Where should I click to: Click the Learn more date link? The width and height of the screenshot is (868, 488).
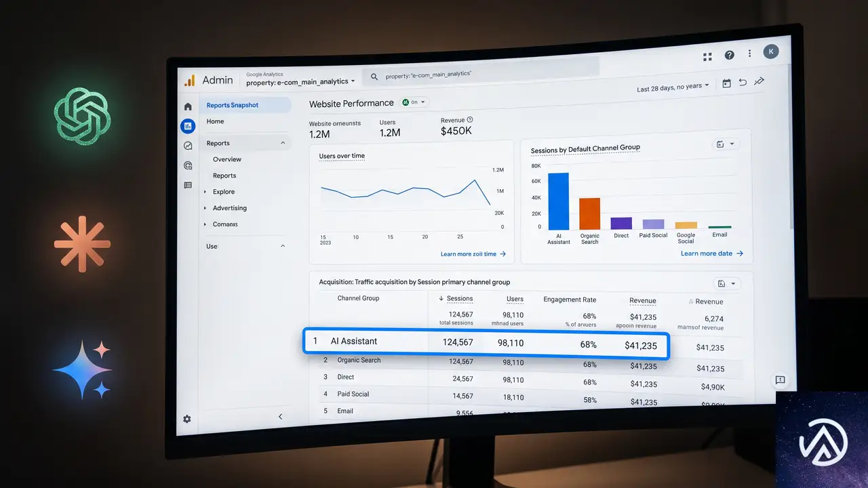[712, 253]
